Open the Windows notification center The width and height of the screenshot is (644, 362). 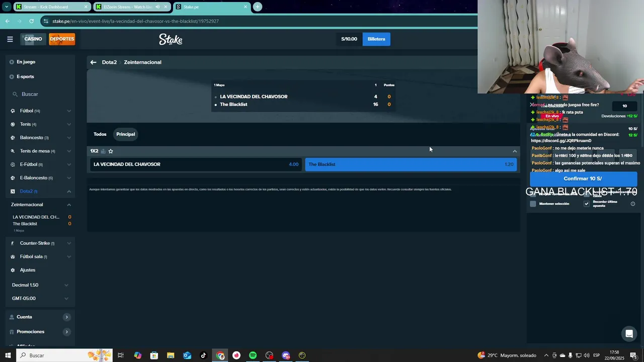633,355
